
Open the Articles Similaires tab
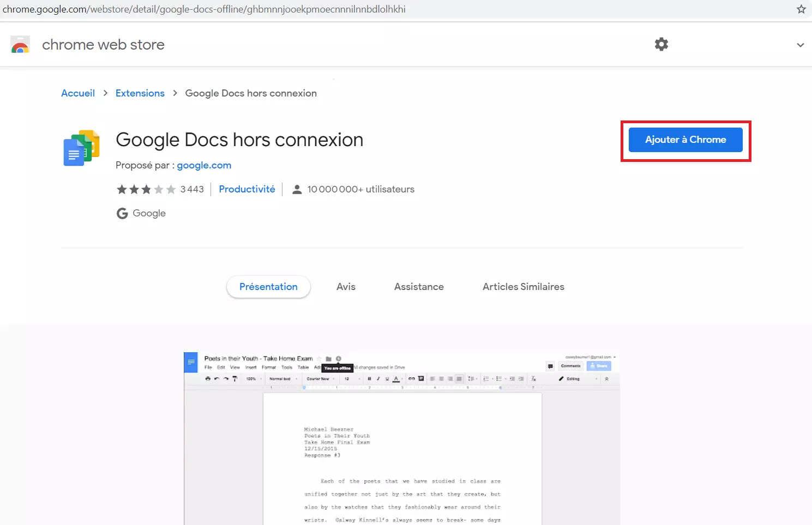(524, 287)
